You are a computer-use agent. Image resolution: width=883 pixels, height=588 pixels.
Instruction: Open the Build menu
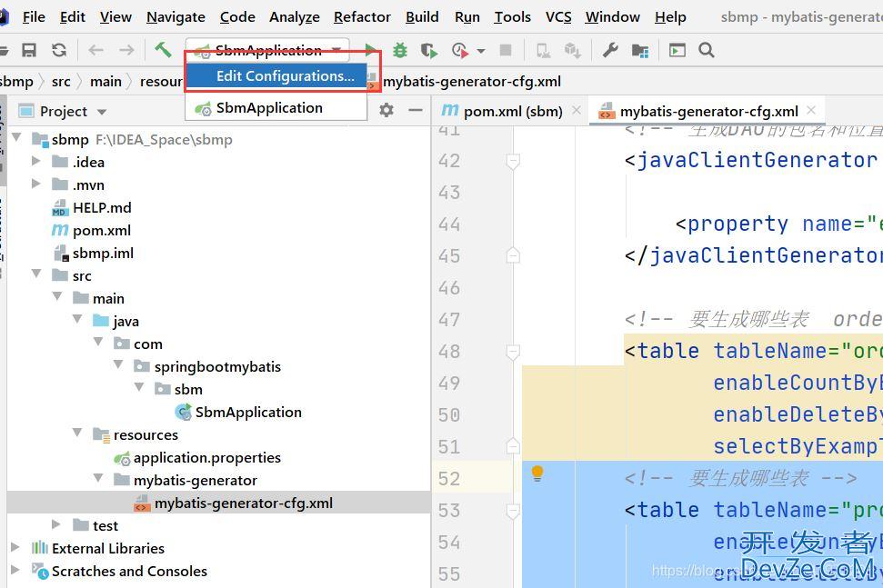(422, 17)
